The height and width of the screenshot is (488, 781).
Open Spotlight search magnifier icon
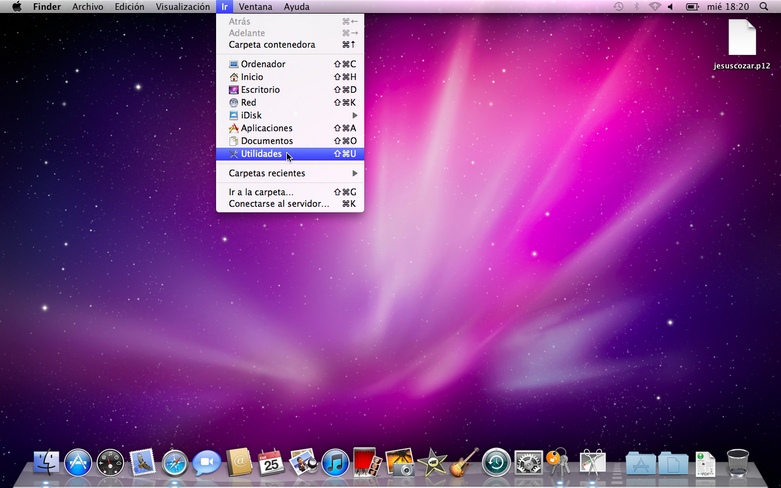[x=764, y=6]
